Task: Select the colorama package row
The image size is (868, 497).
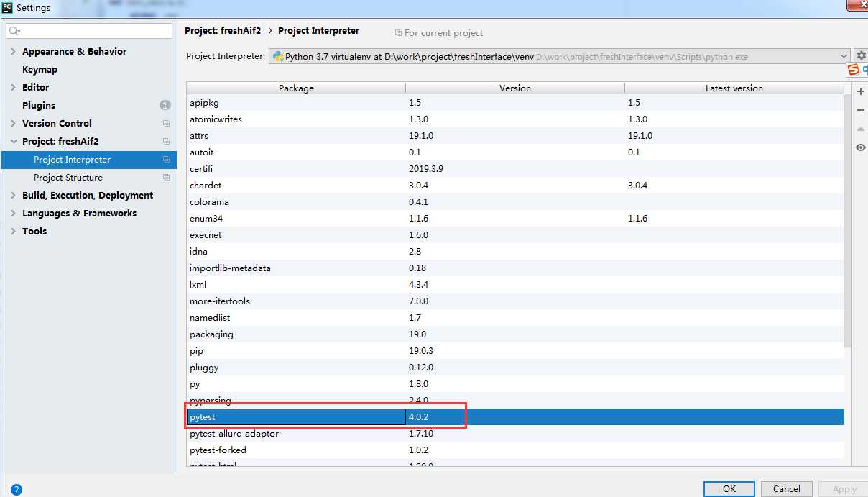Action: (x=515, y=202)
